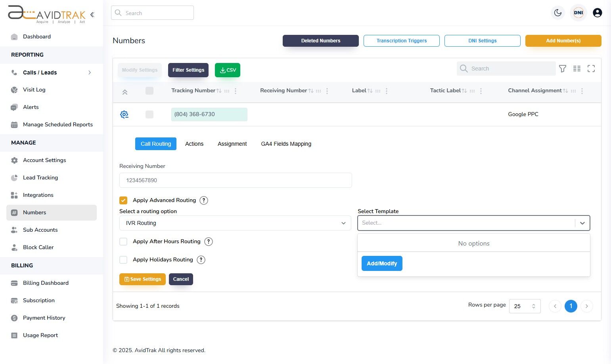Open the DNI icon in header
This screenshot has width=611, height=364.
pyautogui.click(x=578, y=13)
